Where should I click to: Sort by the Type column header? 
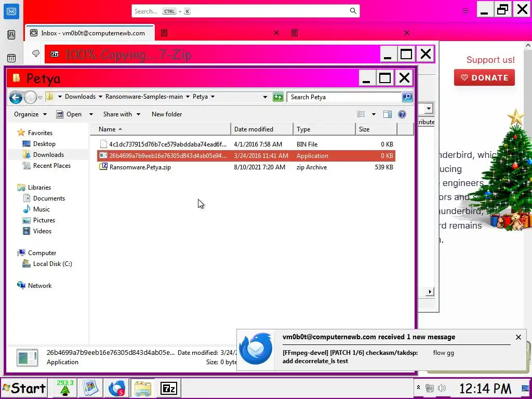(x=324, y=129)
